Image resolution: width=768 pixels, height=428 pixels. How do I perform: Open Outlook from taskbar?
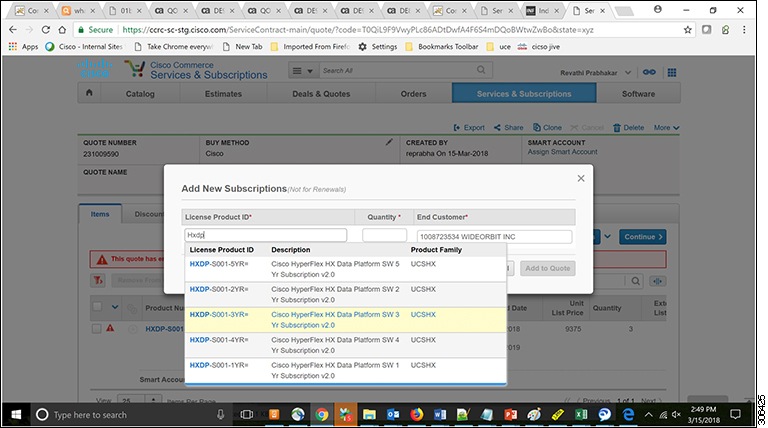393,415
